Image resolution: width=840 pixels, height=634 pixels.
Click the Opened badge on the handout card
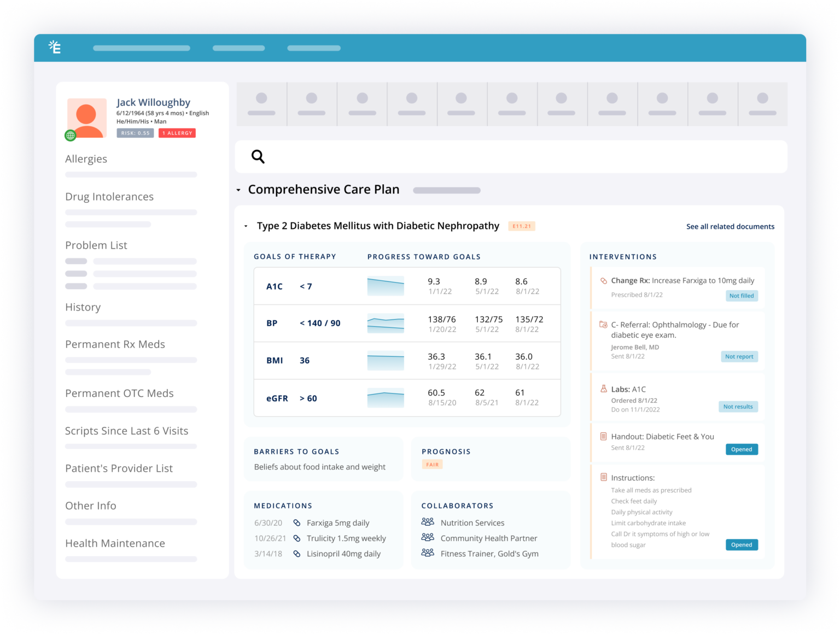pyautogui.click(x=742, y=449)
